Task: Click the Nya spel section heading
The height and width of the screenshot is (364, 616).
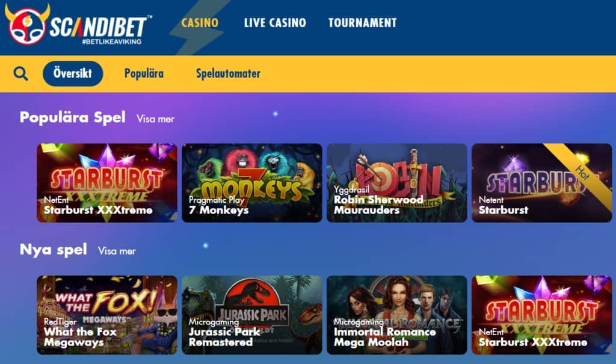Action: click(x=54, y=250)
